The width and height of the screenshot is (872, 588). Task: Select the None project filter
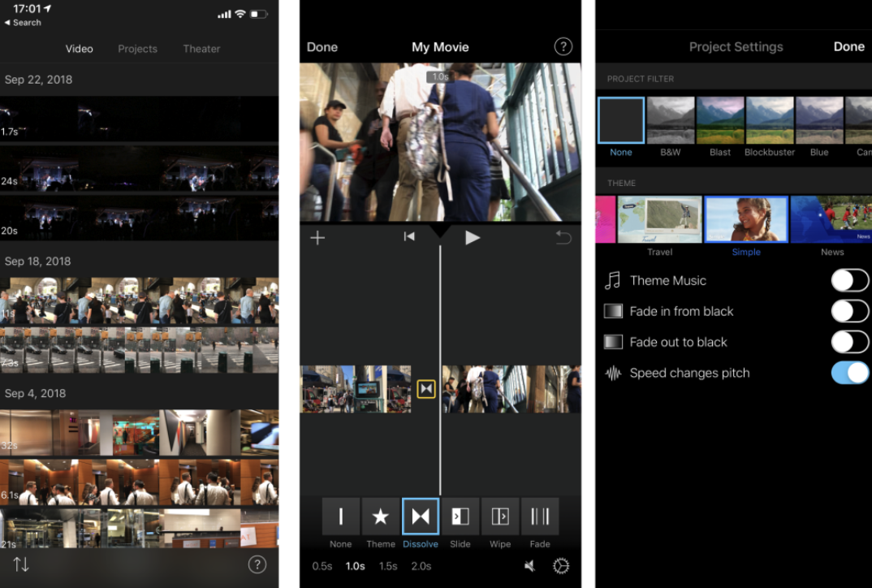(620, 120)
